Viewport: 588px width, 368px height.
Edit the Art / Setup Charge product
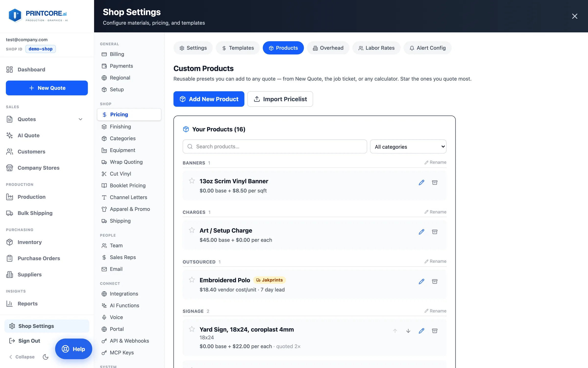421,232
